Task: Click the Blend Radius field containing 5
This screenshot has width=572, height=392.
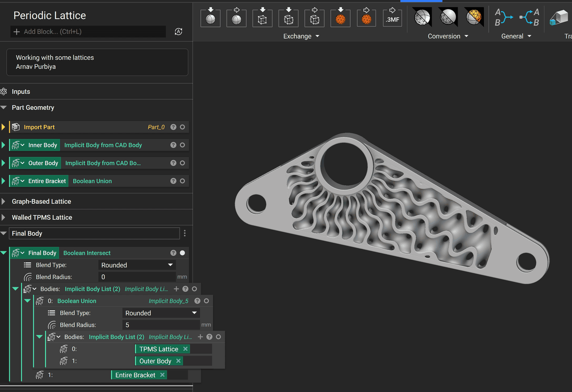Action: [x=161, y=325]
